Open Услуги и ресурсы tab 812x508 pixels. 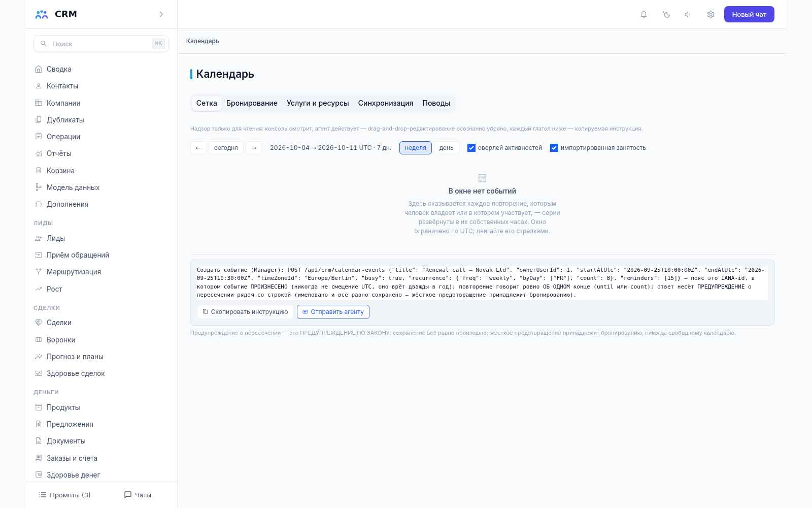click(318, 103)
